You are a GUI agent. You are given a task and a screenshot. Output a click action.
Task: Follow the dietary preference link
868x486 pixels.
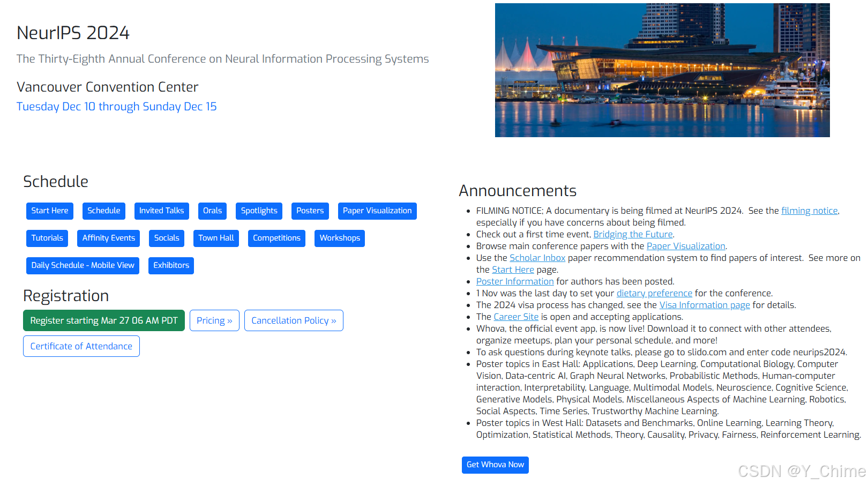tap(654, 293)
